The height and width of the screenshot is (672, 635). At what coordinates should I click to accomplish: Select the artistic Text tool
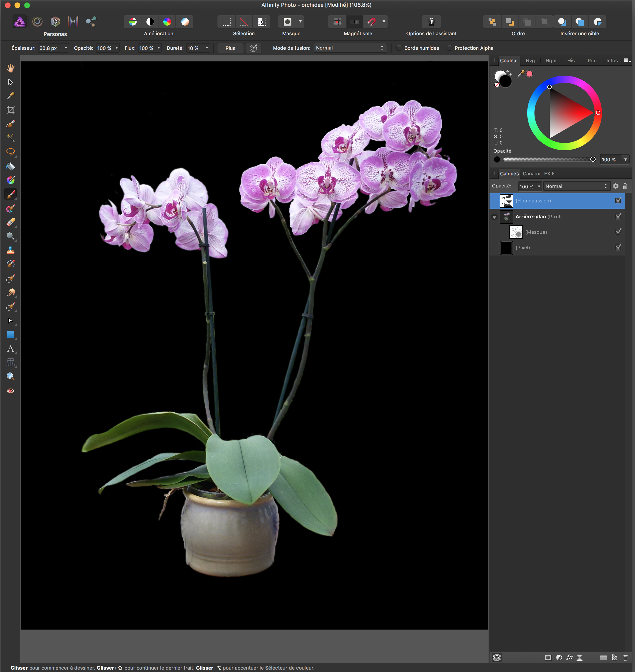(x=10, y=349)
